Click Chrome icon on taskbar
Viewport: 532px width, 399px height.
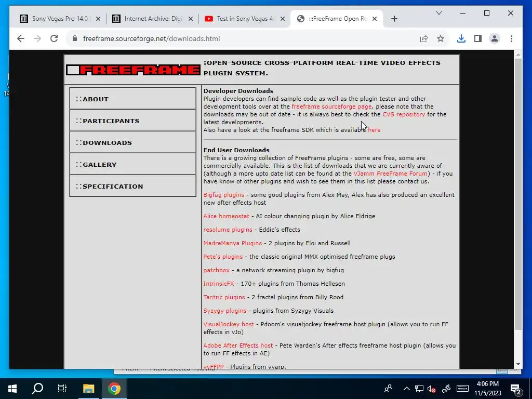114,389
